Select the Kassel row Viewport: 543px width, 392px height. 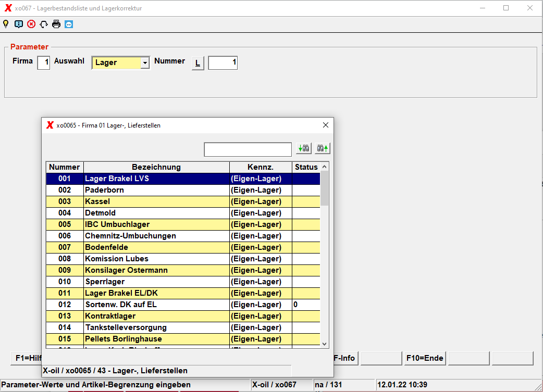point(183,201)
